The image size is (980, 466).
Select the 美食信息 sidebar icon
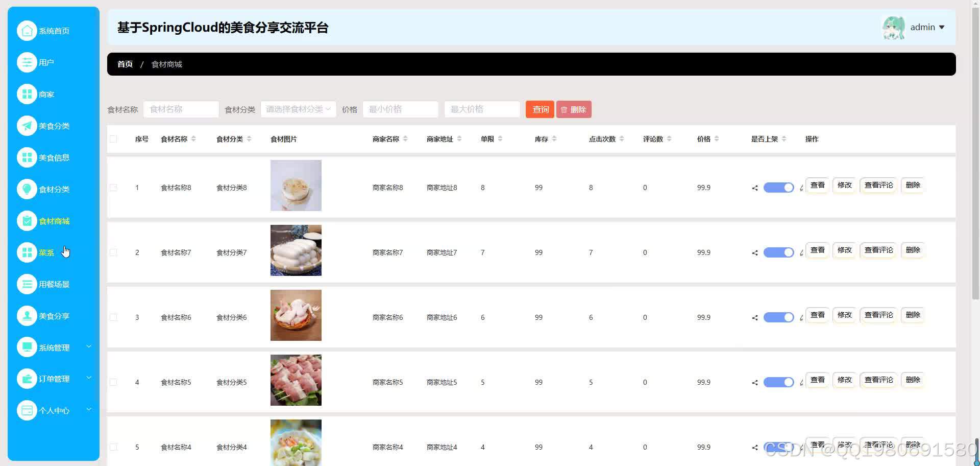[x=27, y=157]
